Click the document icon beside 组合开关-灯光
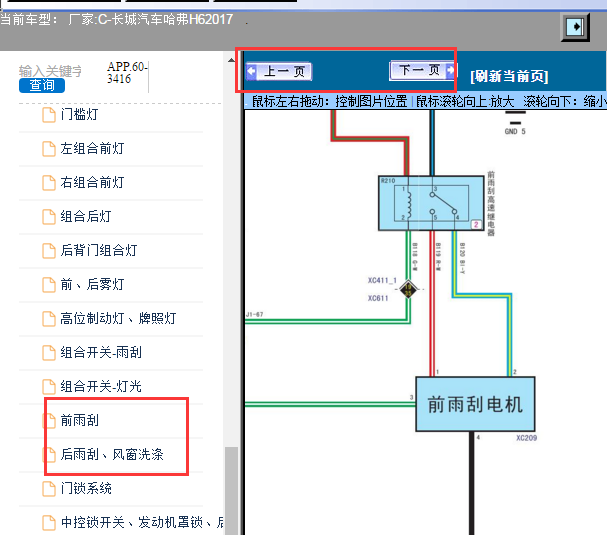The height and width of the screenshot is (535, 607). tap(49, 387)
